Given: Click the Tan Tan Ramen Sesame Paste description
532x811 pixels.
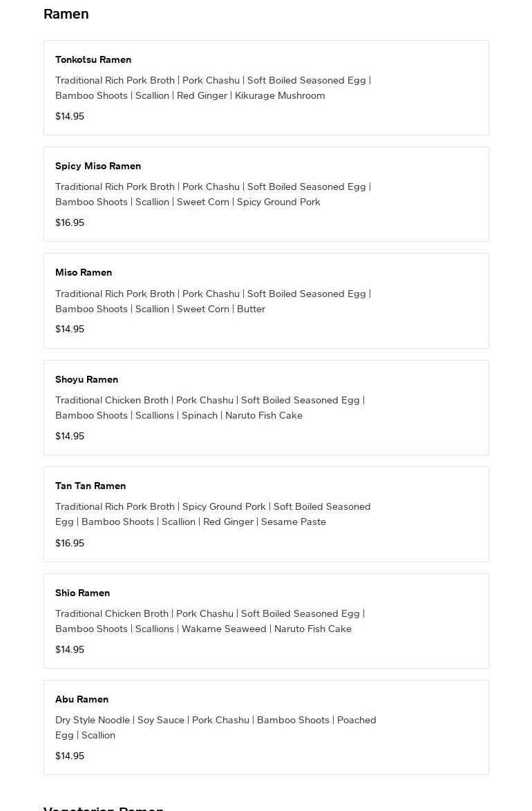Looking at the screenshot, I should point(213,514).
